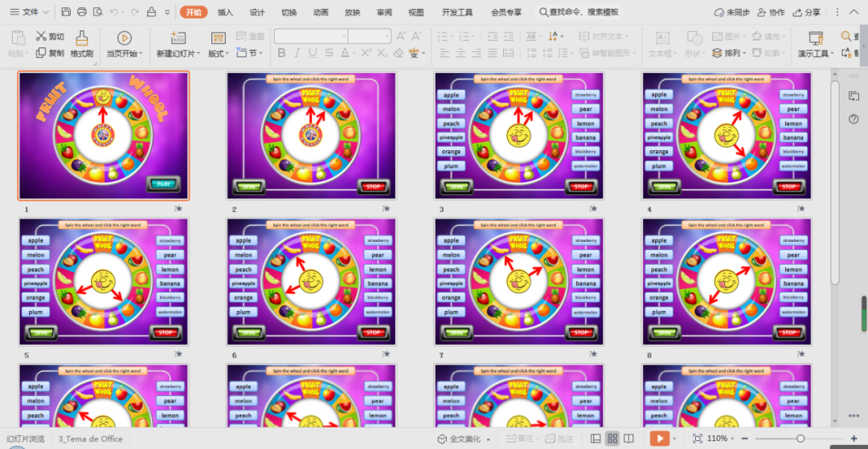This screenshot has height=449, width=868.
Task: Click Increase Indent icon
Action: click(x=508, y=36)
